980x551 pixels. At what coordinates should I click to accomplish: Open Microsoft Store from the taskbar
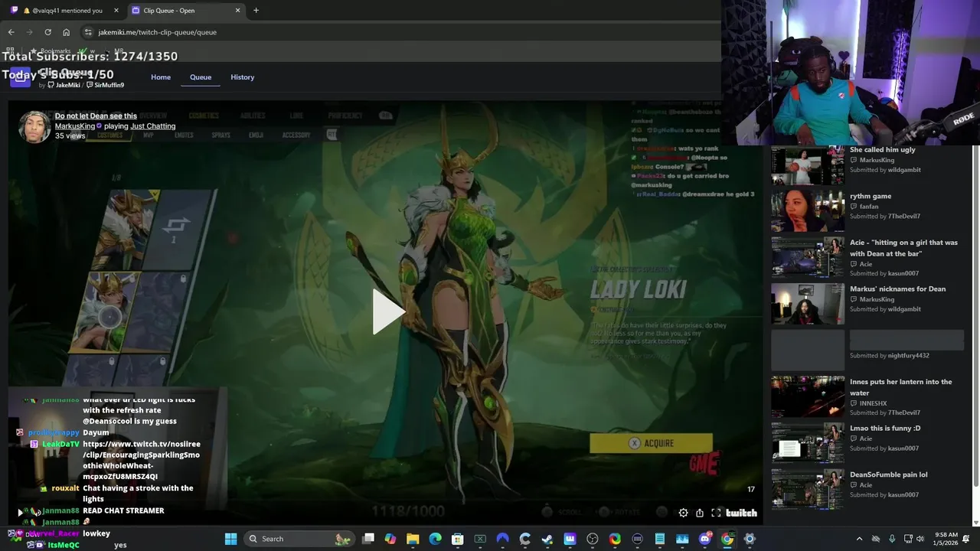(x=457, y=539)
